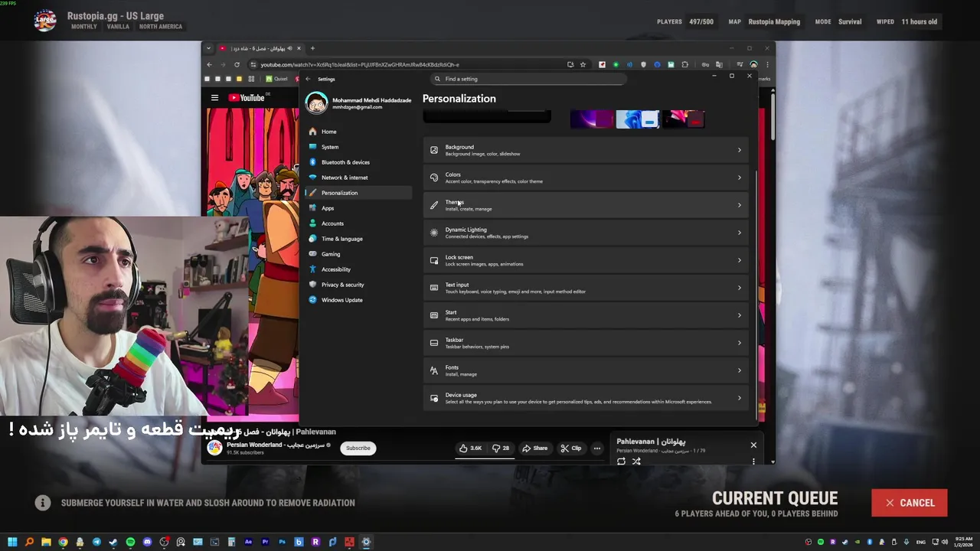Expand the Background personalization row
The height and width of the screenshot is (551, 980).
(586, 150)
